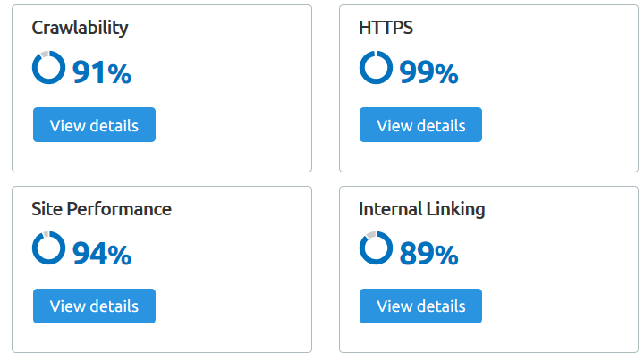Click the Site Performance donut chart icon
This screenshot has width=644, height=361.
[x=48, y=249]
